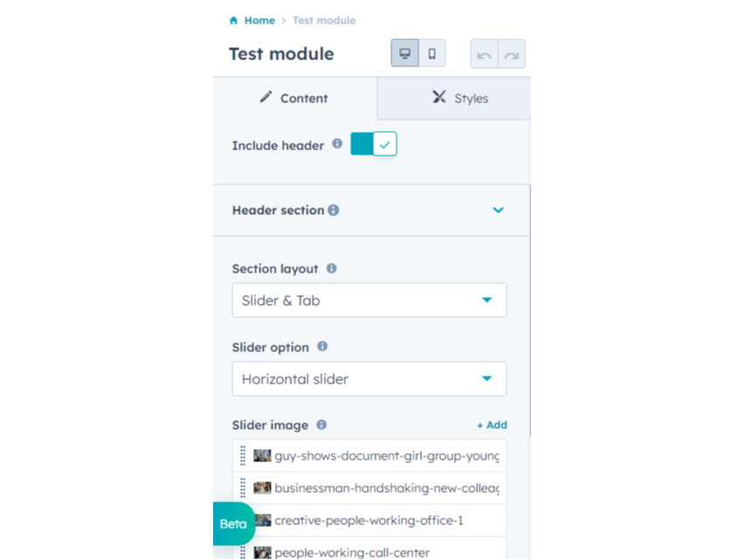This screenshot has width=746, height=560.
Task: Open the Slider option dropdown
Action: pyautogui.click(x=369, y=379)
